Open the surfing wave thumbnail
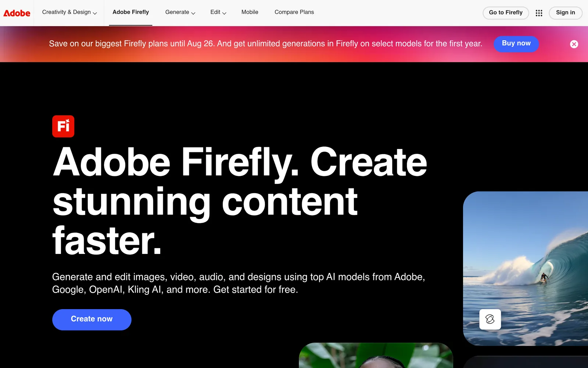Screen dimensions: 588x368 point(526,269)
